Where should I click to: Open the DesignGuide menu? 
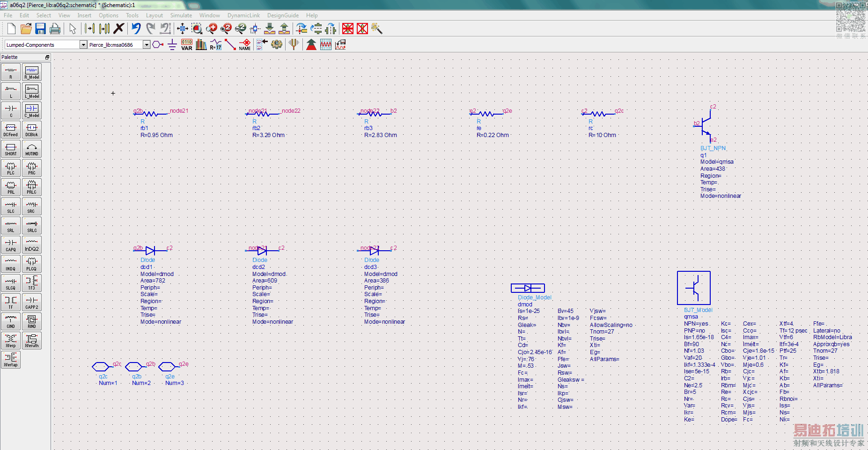pos(283,15)
